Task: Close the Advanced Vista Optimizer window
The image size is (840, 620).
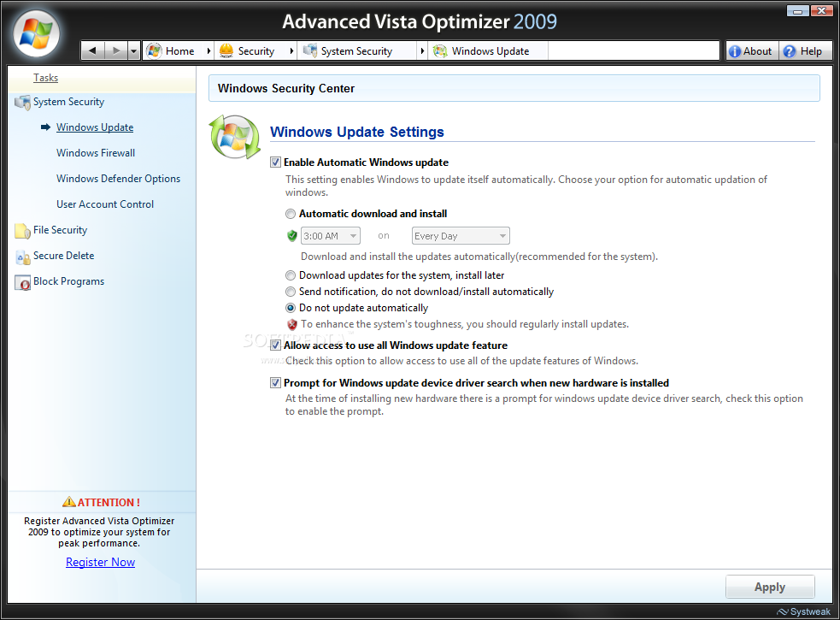Action: [821, 10]
